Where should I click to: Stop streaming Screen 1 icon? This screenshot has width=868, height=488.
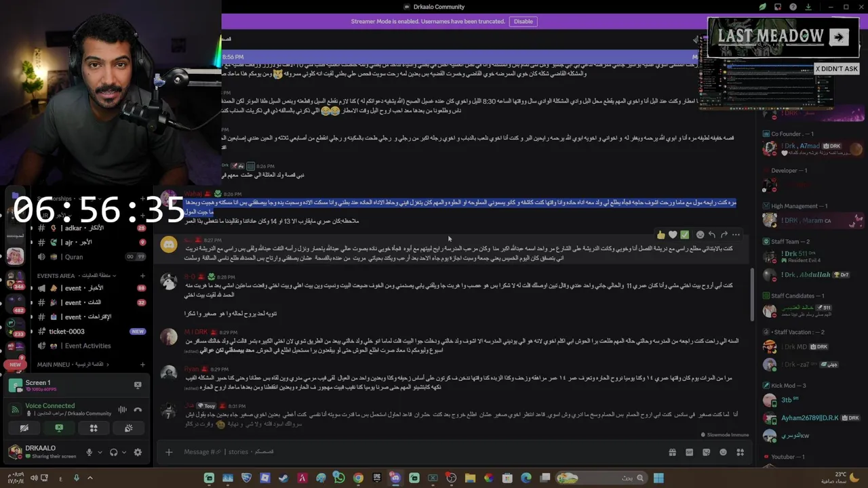[138, 385]
